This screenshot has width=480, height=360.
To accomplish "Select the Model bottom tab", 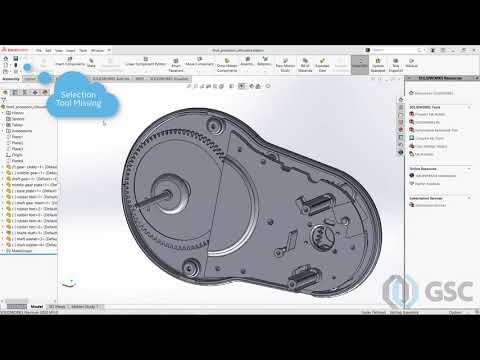I will [x=37, y=306].
